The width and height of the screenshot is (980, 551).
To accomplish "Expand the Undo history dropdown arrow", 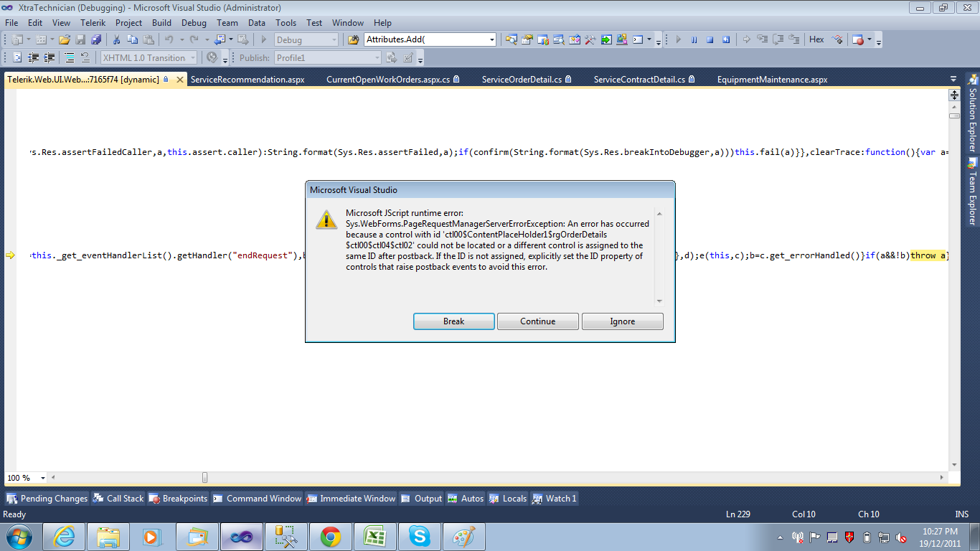I will (x=181, y=40).
